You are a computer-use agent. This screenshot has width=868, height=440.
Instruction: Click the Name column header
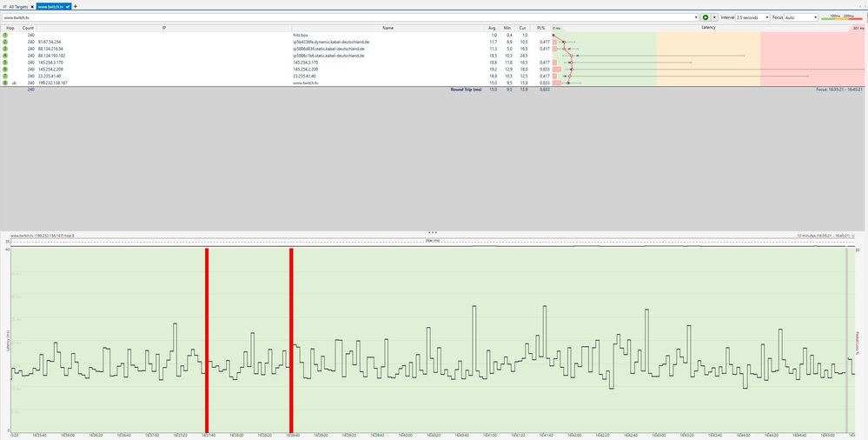pos(388,28)
